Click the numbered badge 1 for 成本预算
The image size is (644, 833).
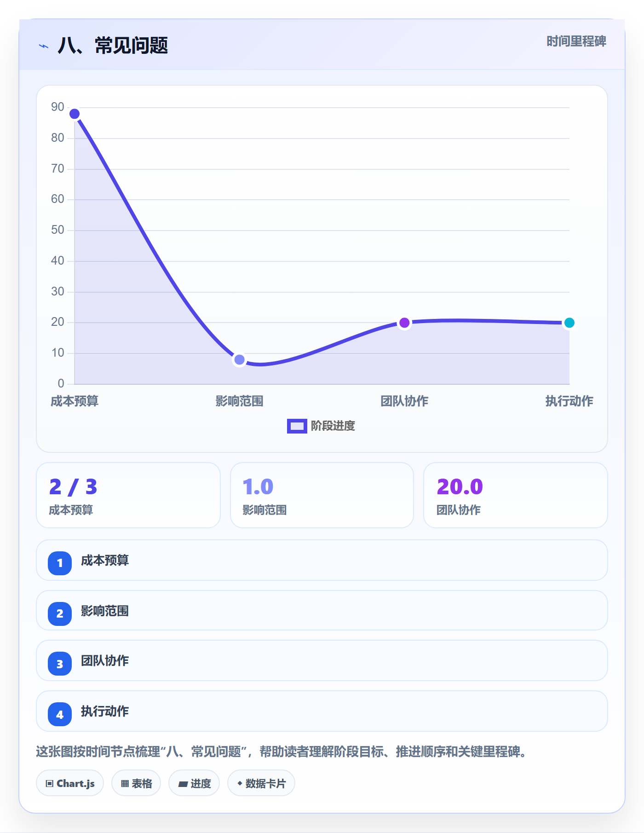coord(60,563)
